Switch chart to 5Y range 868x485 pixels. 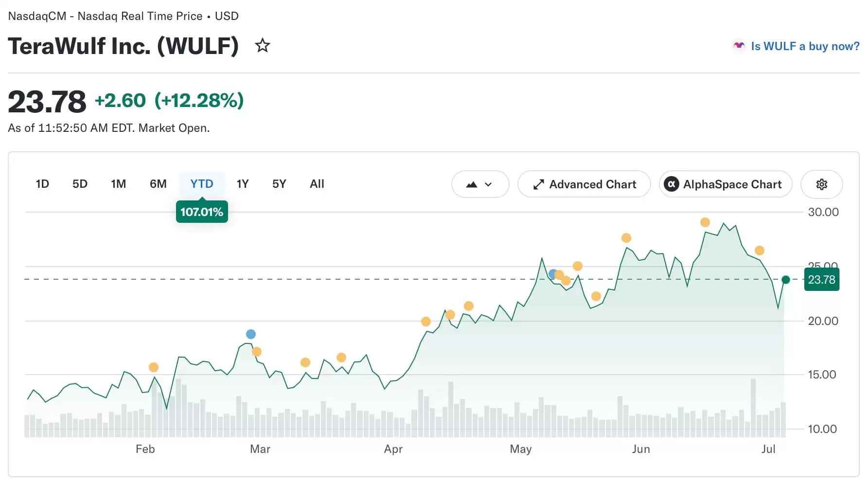click(279, 184)
